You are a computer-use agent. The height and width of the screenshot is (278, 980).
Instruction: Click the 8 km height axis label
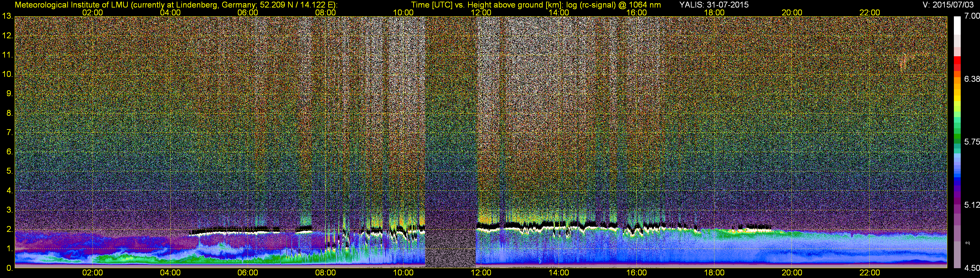(x=9, y=113)
